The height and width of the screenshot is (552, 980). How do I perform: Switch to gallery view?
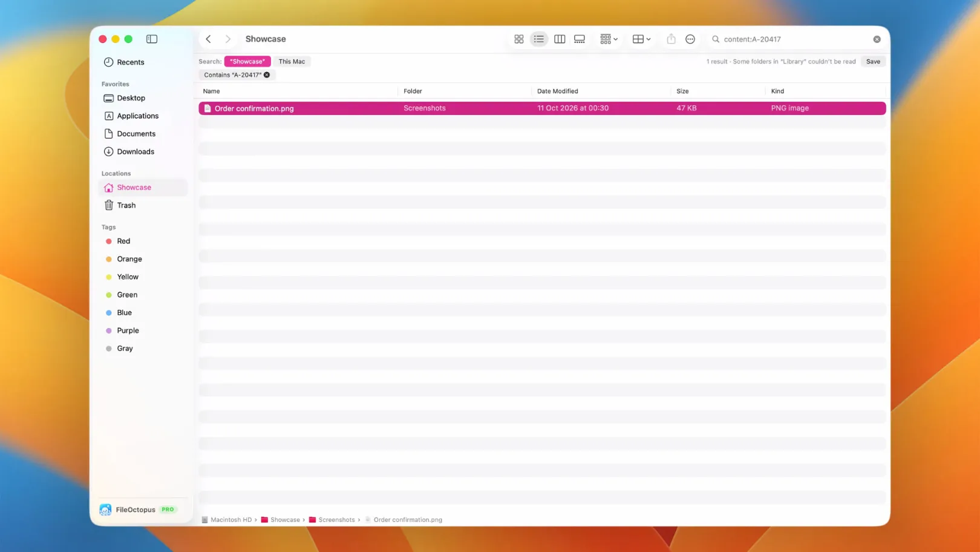[x=580, y=39]
